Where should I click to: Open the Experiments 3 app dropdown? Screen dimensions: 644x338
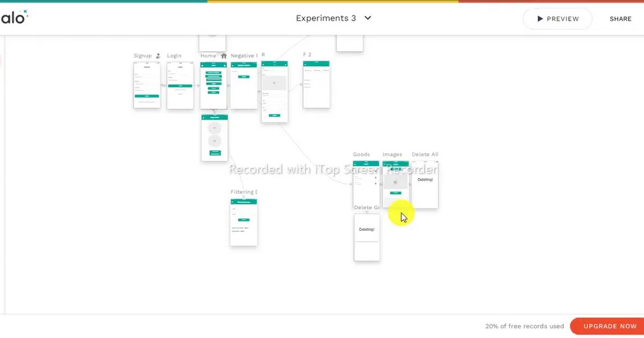coord(333,18)
